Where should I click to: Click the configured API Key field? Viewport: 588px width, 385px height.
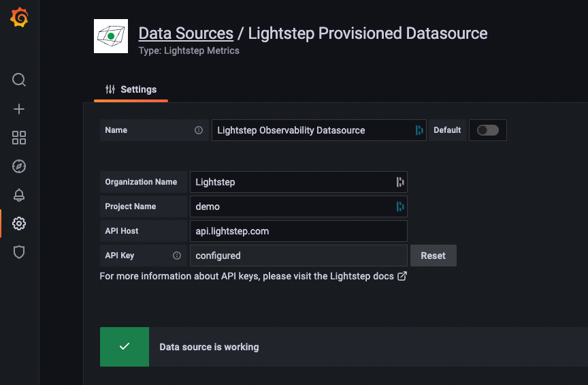(x=299, y=256)
